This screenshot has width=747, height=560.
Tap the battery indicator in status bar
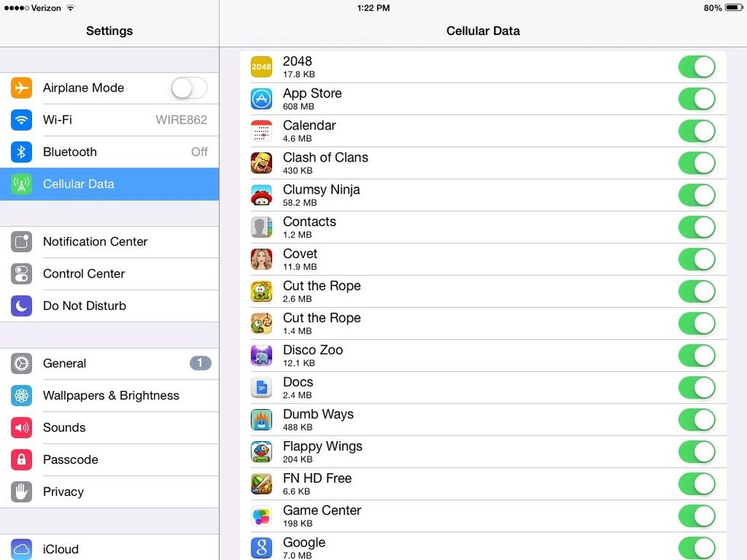733,8
